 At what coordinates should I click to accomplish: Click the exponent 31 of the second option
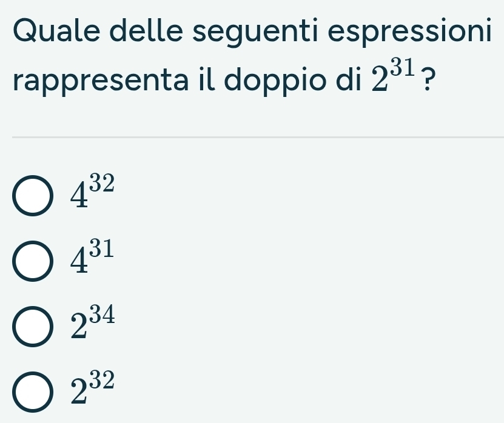coord(100,249)
